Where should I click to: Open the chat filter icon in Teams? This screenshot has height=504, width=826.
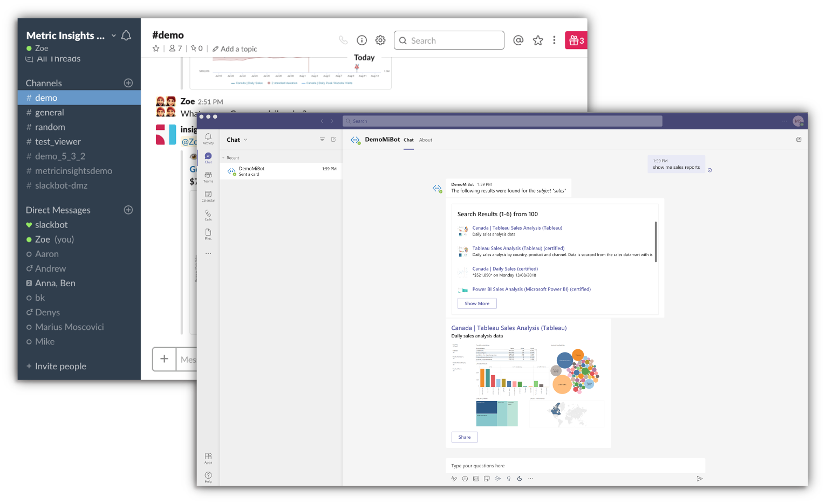[x=322, y=140]
